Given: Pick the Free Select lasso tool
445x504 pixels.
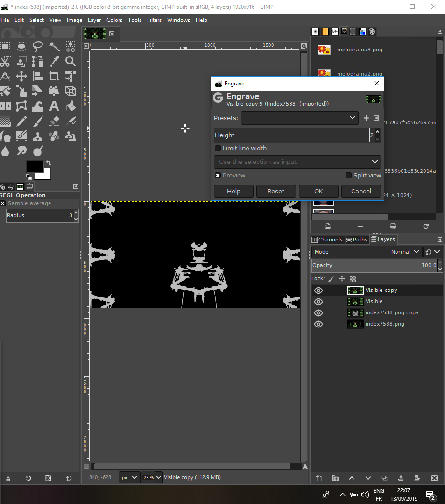Looking at the screenshot, I should click(x=38, y=46).
